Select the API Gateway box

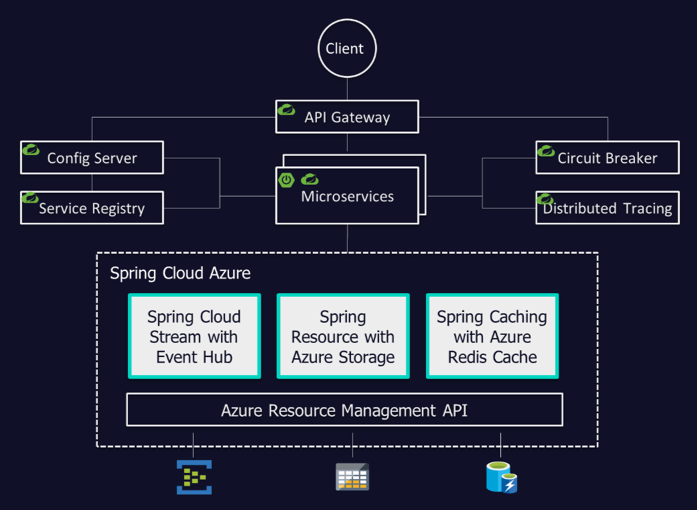tap(347, 116)
